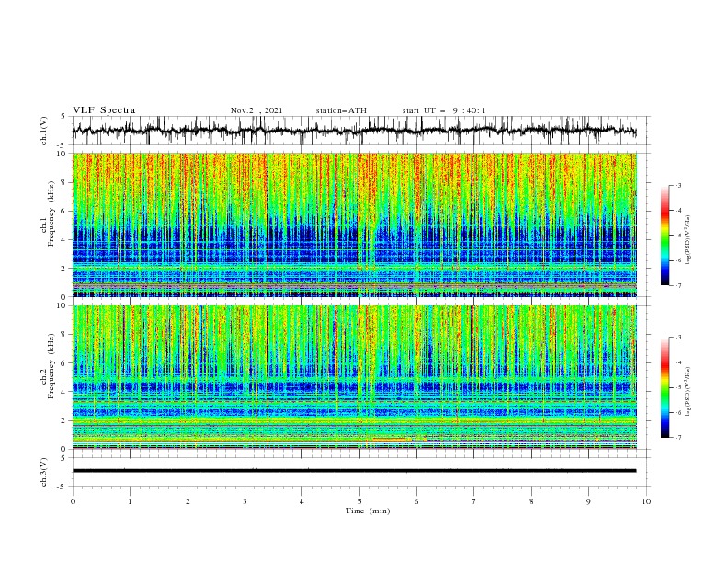Click the "ch.3(V)" axis label
The image size is (728, 563).
click(x=44, y=472)
